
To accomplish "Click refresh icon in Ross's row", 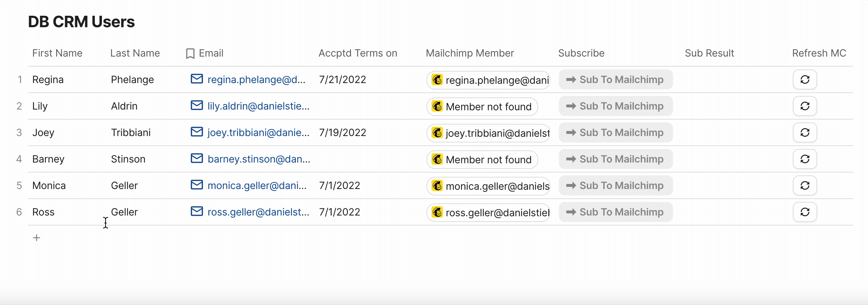I will pos(805,212).
